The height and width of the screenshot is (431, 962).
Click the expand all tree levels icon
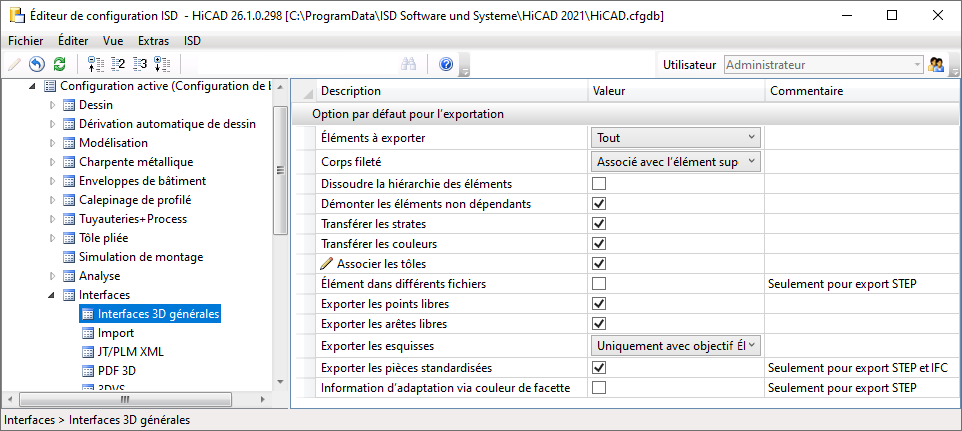(162, 64)
